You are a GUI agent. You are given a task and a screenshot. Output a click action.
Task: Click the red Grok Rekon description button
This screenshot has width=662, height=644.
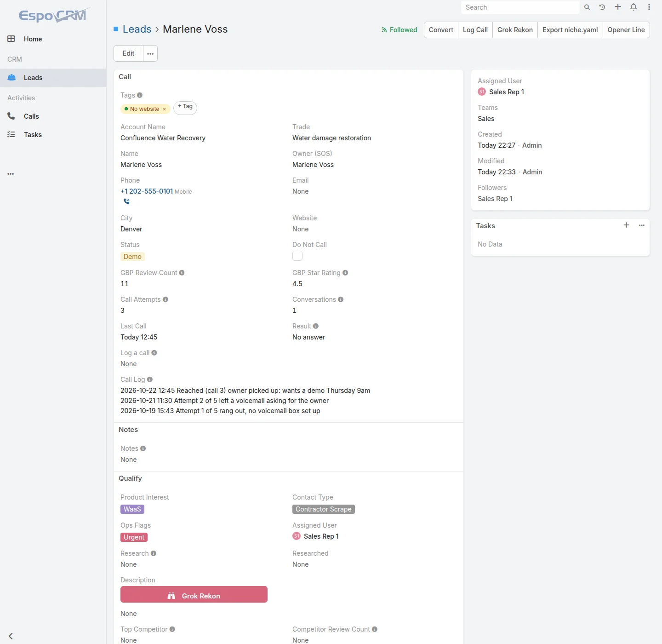tap(194, 594)
